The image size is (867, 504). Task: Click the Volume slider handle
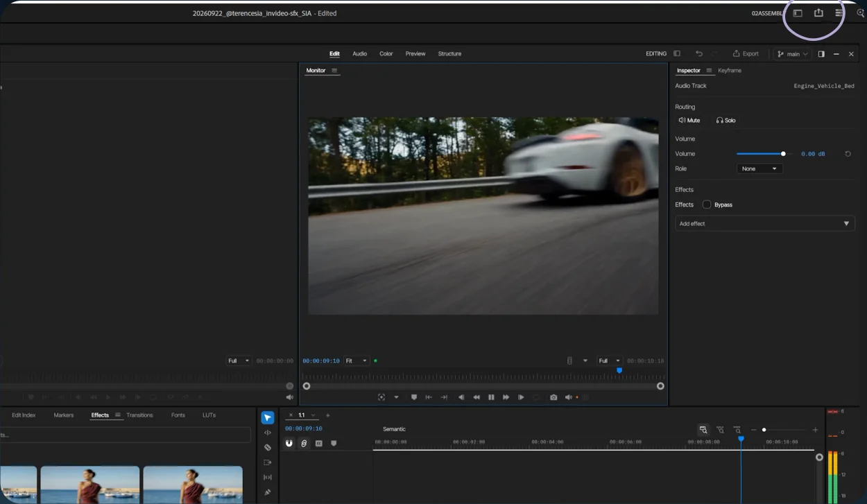(783, 154)
